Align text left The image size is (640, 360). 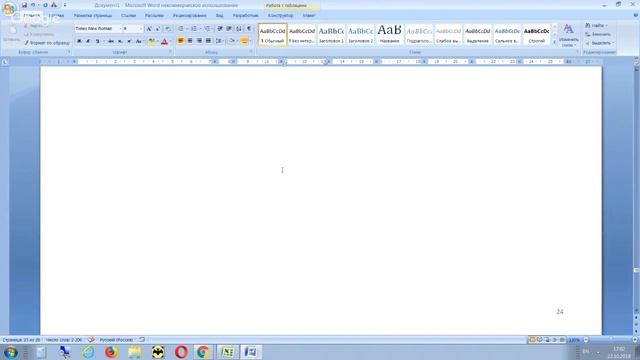(180, 41)
